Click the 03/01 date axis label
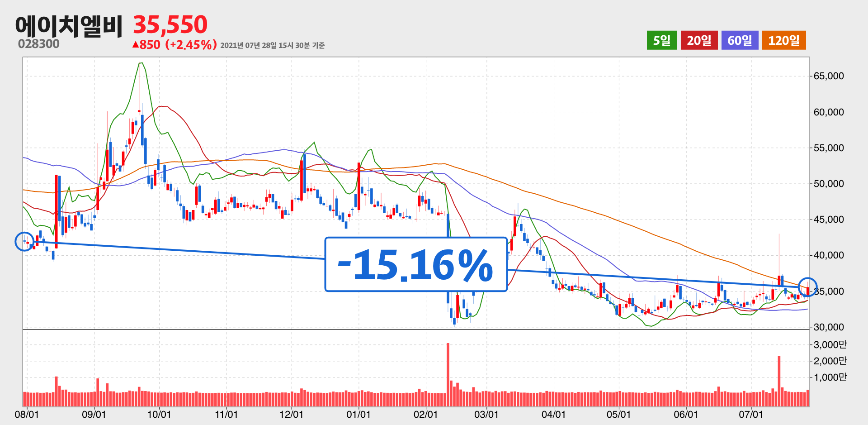868x425 pixels. coord(486,414)
